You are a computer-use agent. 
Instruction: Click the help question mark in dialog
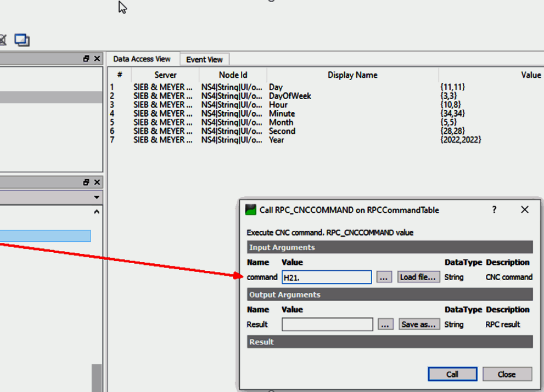[x=494, y=209]
